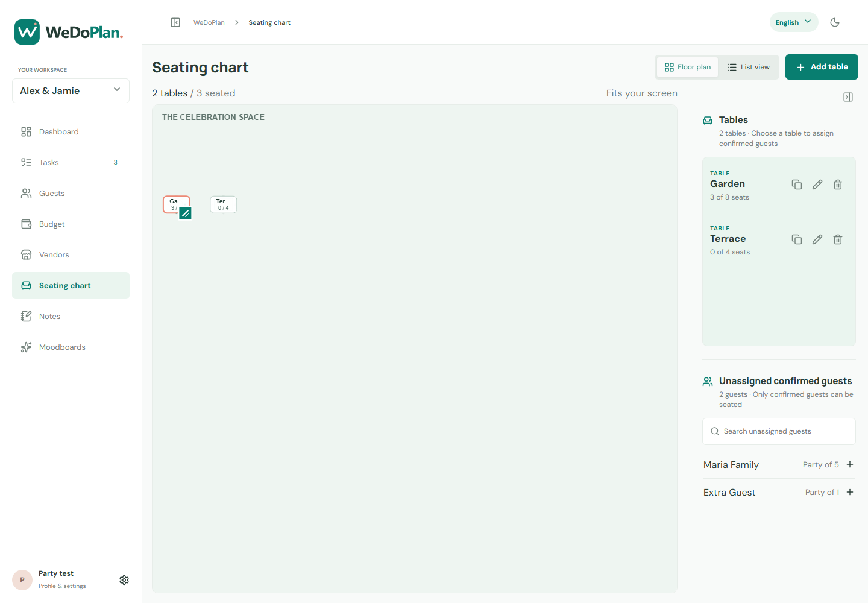Toggle dark mode with moon icon
This screenshot has height=603, width=868.
click(x=835, y=22)
